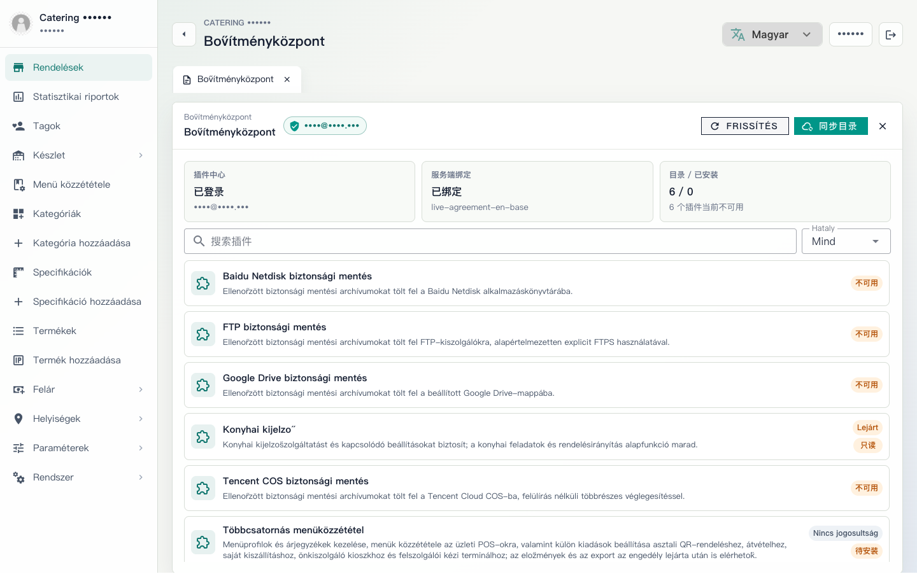
Task: Open Termékek in sidebar
Action: tap(78, 331)
